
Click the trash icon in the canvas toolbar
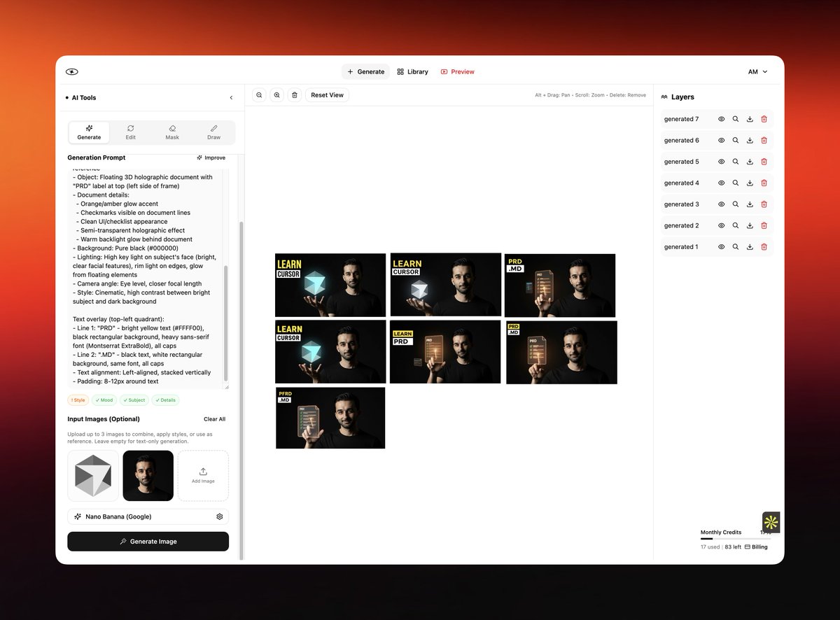coord(294,94)
